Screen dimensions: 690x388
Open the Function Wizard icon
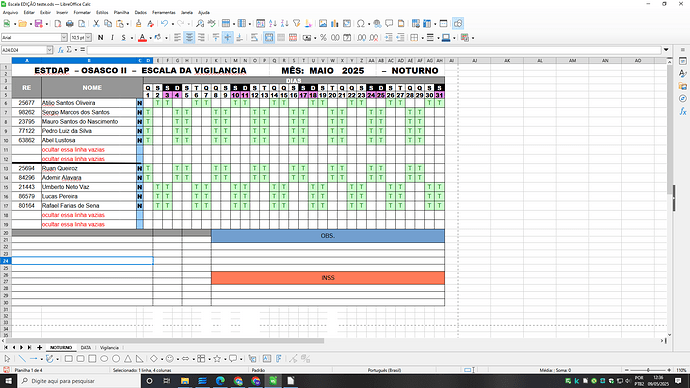[61, 50]
